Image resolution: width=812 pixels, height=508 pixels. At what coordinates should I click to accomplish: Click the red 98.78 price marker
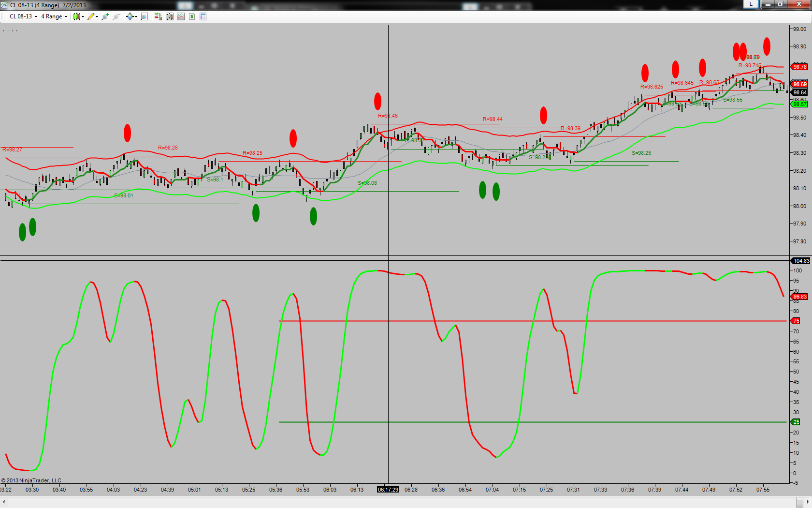tap(799, 67)
